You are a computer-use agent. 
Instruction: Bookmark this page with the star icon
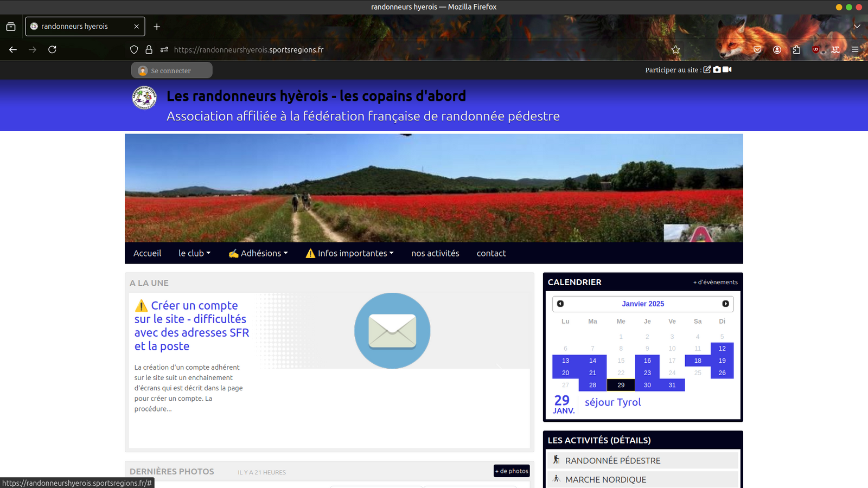click(x=675, y=50)
